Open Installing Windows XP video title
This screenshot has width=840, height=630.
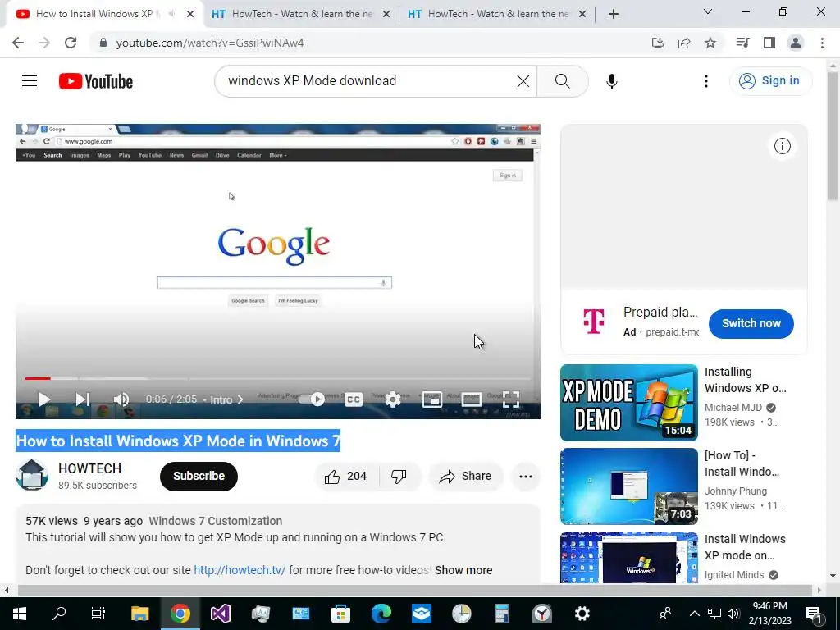click(745, 380)
